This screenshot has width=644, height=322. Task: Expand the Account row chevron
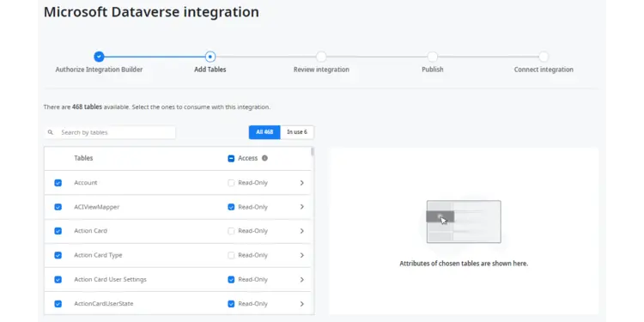[x=302, y=183]
